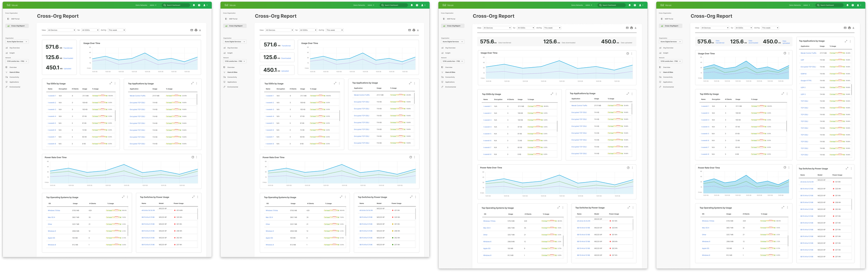Expand the Top Switches by Power Usage card in the first mockup
The width and height of the screenshot is (868, 272).
(x=193, y=197)
